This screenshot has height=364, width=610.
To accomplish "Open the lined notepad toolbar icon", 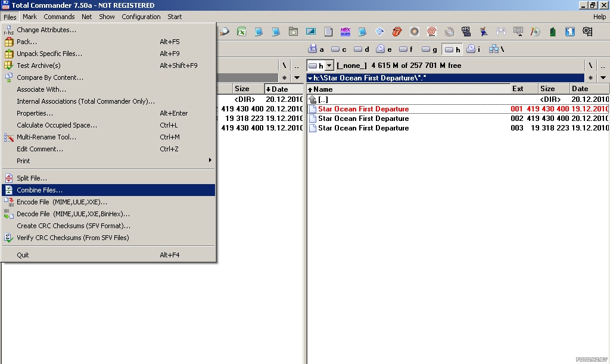I will 328,32.
